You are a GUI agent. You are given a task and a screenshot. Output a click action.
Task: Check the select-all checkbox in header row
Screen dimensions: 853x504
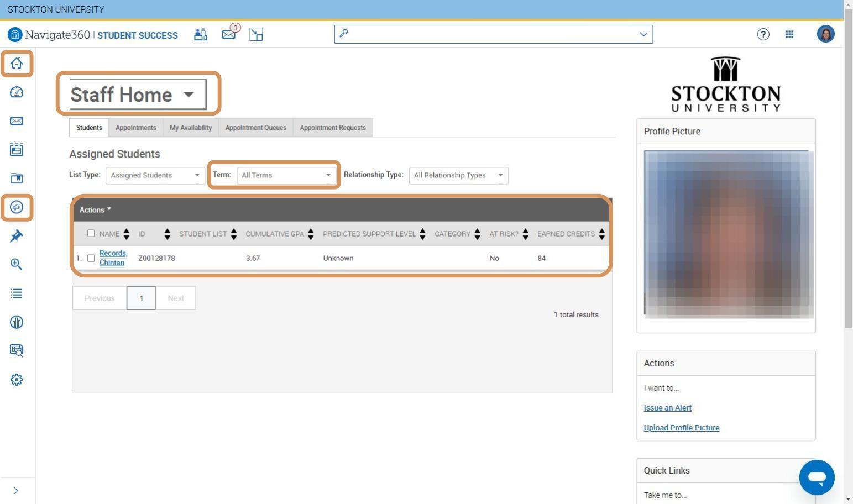91,233
